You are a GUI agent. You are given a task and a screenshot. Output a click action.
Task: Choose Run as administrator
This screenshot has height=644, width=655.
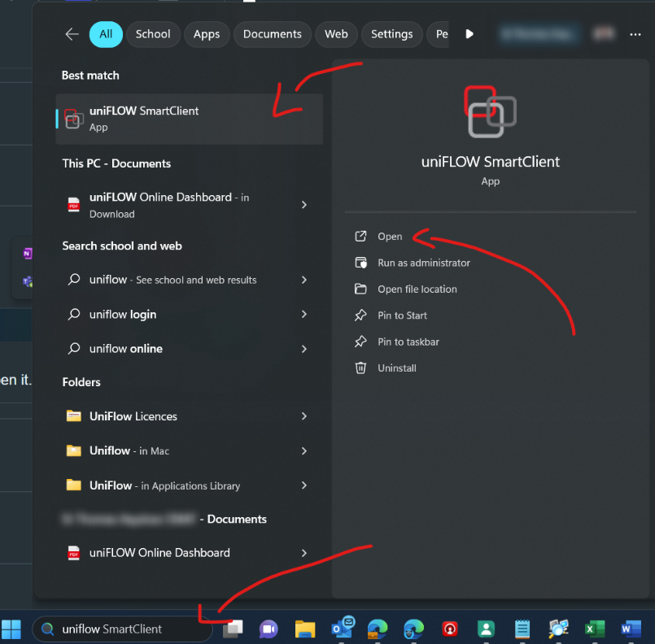424,263
